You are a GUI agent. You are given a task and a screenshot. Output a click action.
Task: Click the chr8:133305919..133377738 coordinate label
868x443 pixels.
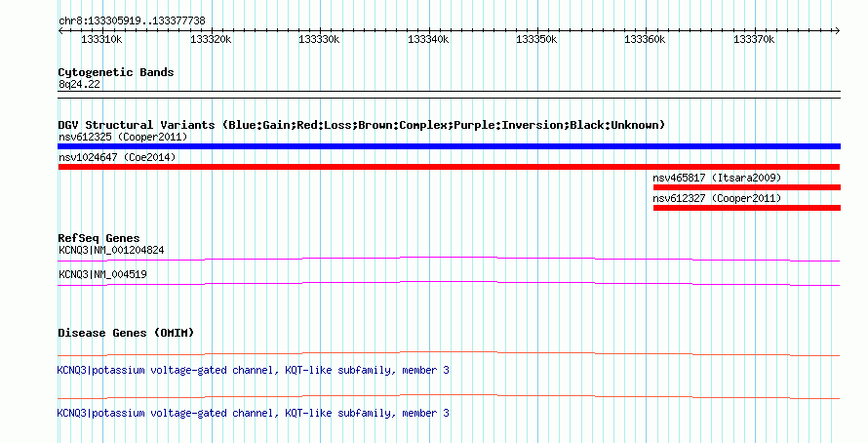[x=132, y=21]
